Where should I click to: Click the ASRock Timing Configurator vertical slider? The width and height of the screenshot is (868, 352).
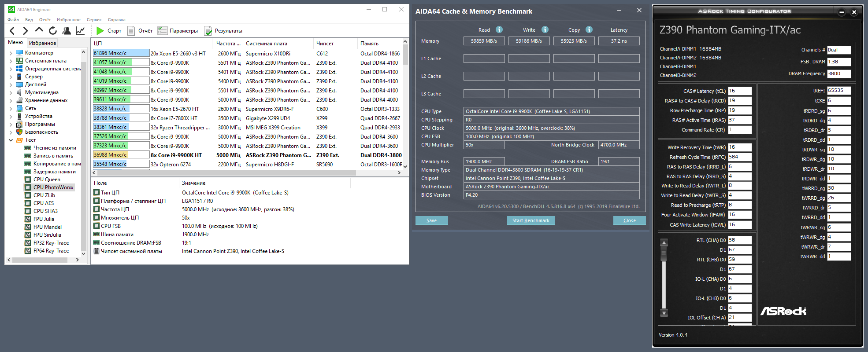pyautogui.click(x=664, y=278)
